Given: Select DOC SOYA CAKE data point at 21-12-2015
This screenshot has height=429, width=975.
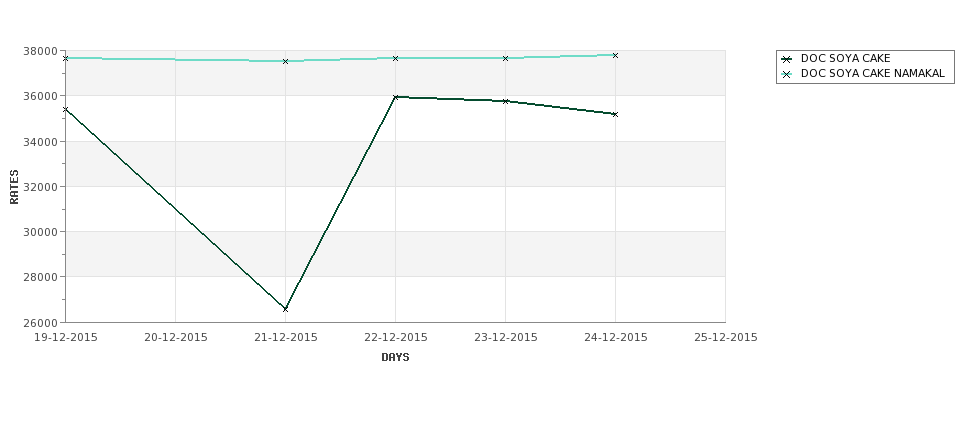Looking at the screenshot, I should click(x=285, y=309).
